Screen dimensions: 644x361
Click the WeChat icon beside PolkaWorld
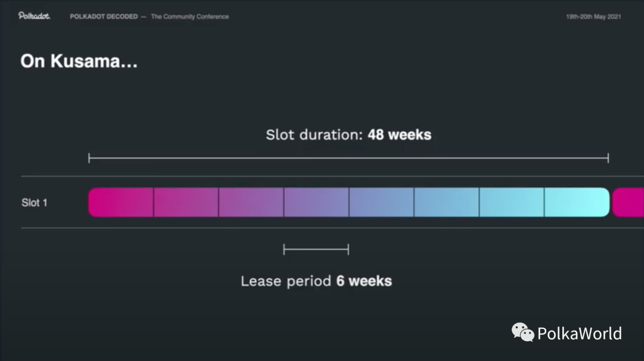click(522, 332)
